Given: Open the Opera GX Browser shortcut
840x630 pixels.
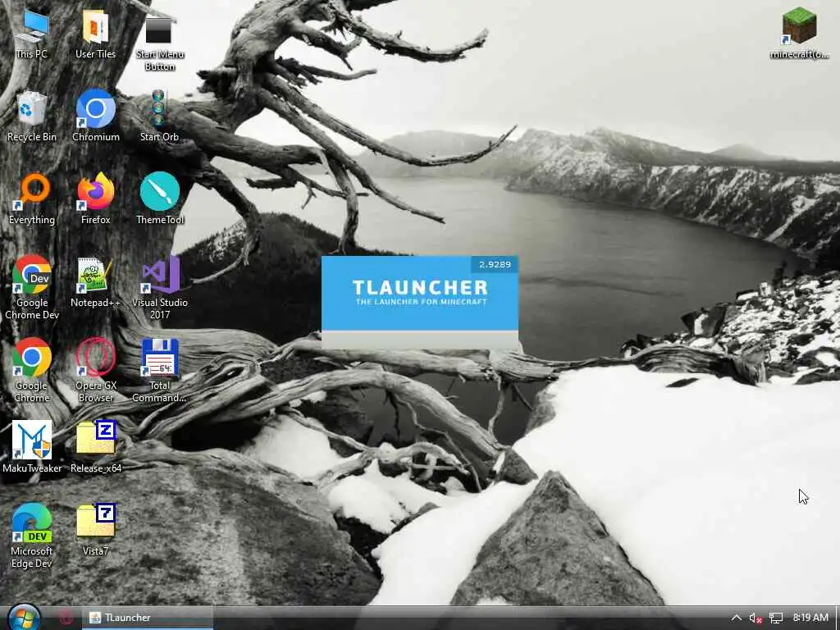Looking at the screenshot, I should tap(95, 371).
